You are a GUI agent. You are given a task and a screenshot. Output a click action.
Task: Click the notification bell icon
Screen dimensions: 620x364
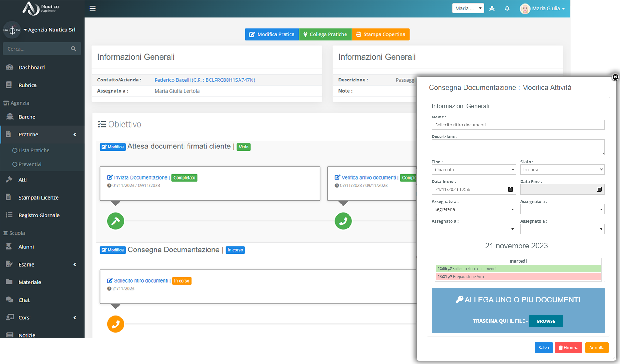pos(507,8)
